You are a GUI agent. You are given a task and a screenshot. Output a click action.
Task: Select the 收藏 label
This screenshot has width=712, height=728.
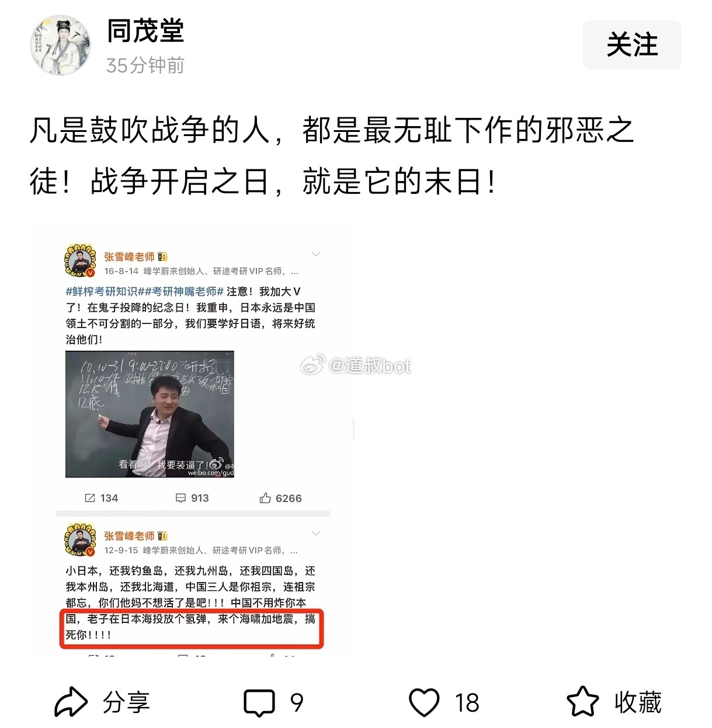pos(638,702)
